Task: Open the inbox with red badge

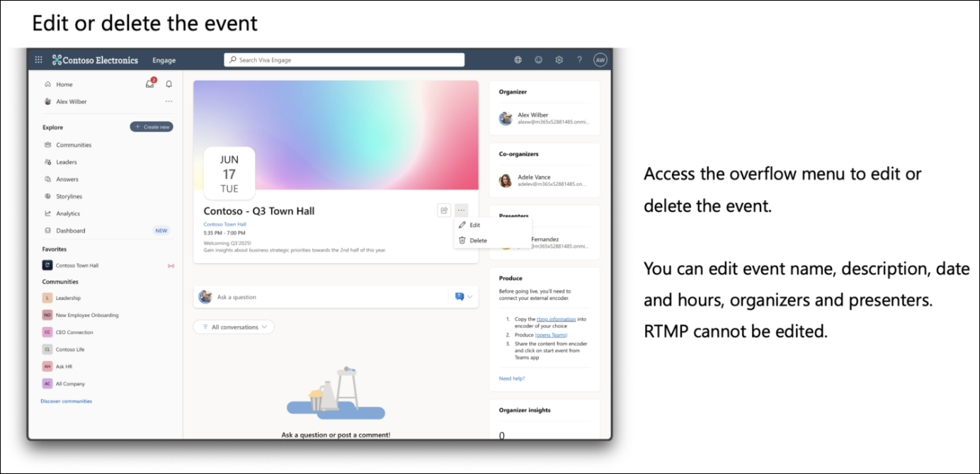Action: coord(150,84)
